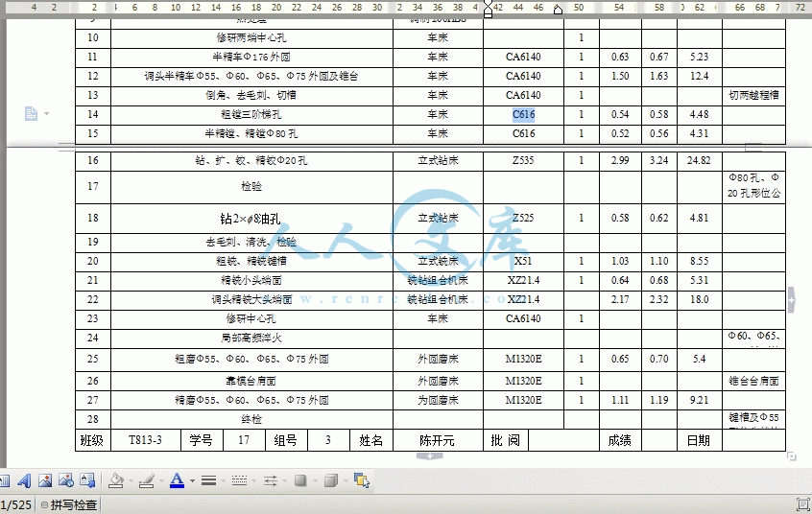Image resolution: width=812 pixels, height=514 pixels.
Task: Click the right indent marker on the ruler
Action: pyautogui.click(x=558, y=10)
